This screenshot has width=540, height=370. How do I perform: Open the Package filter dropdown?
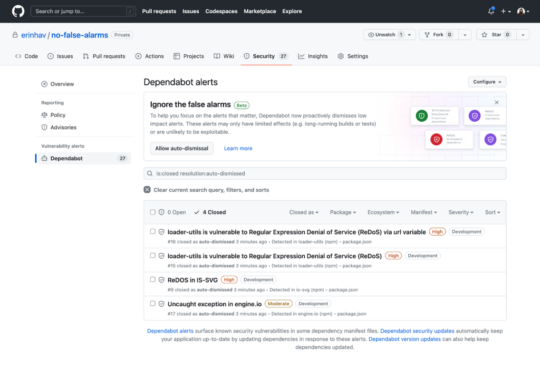tap(343, 212)
